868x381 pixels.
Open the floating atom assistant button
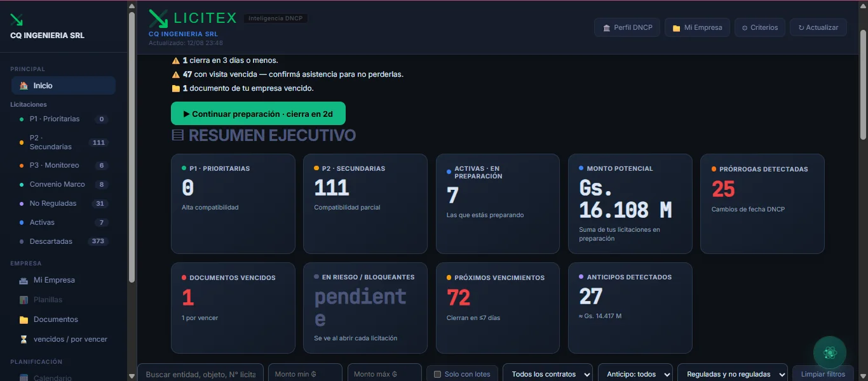[x=829, y=352]
